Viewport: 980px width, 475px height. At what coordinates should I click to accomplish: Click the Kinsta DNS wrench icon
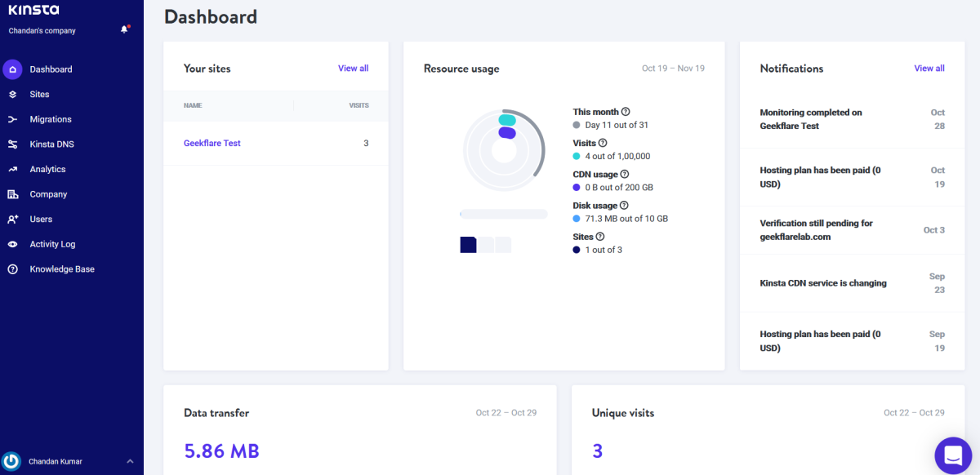[11, 144]
